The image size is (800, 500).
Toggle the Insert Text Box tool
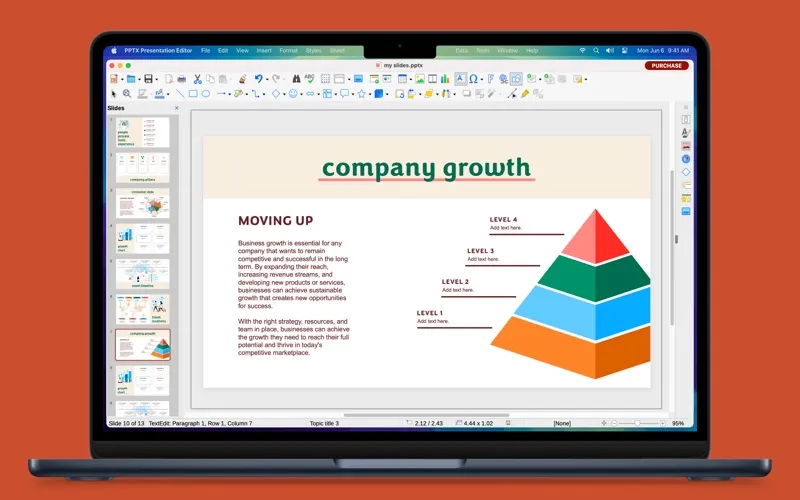[460, 79]
